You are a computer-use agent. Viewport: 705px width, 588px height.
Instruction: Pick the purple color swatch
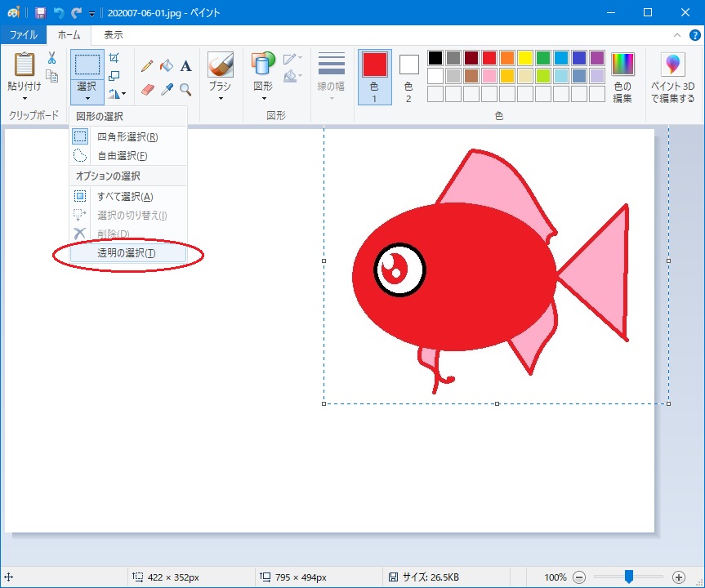(x=597, y=58)
